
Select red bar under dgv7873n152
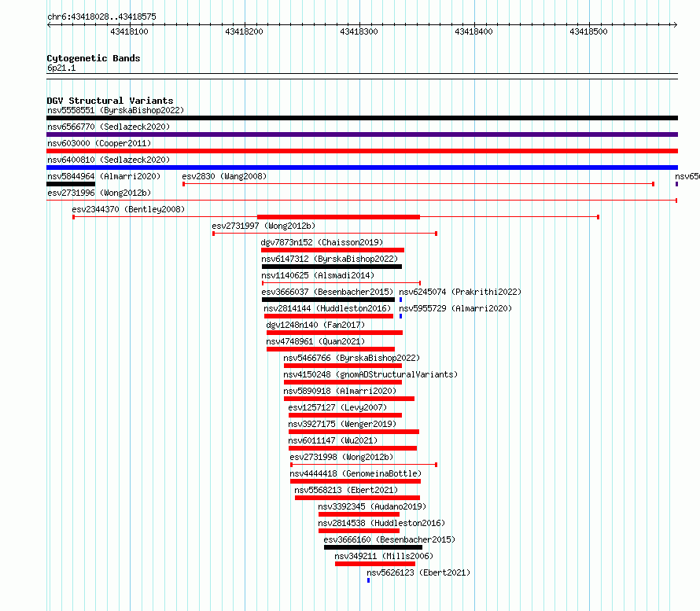[x=333, y=250]
